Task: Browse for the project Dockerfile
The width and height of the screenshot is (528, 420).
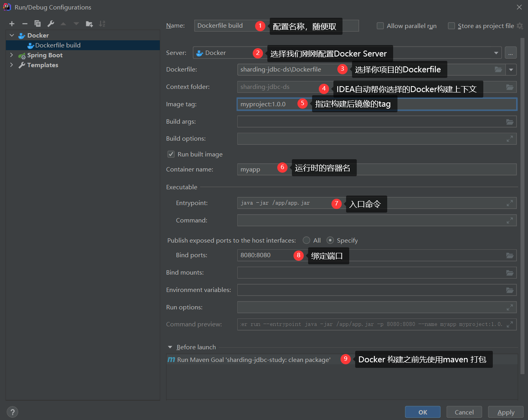Action: pos(498,69)
